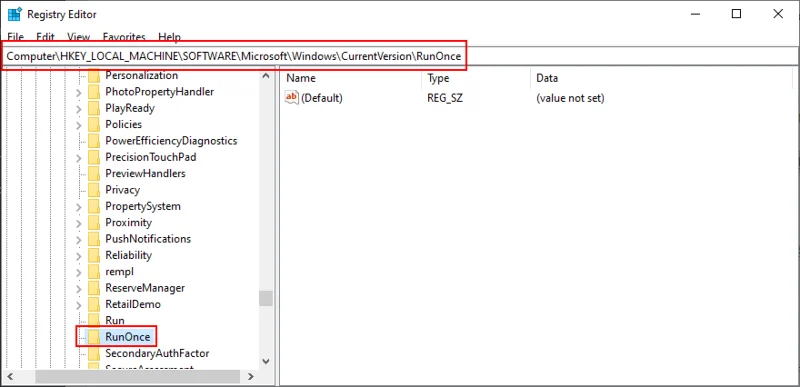The width and height of the screenshot is (800, 387).
Task: Select the Privacy folder icon
Action: pos(94,190)
